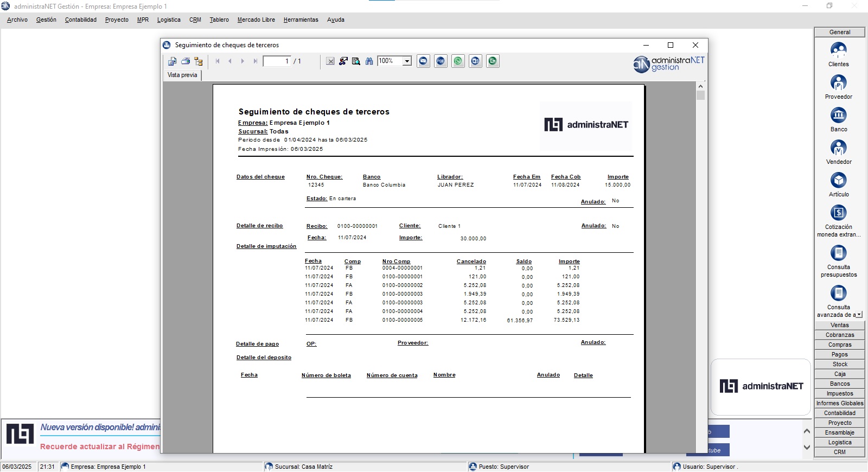Expand the General section header

coord(840,33)
